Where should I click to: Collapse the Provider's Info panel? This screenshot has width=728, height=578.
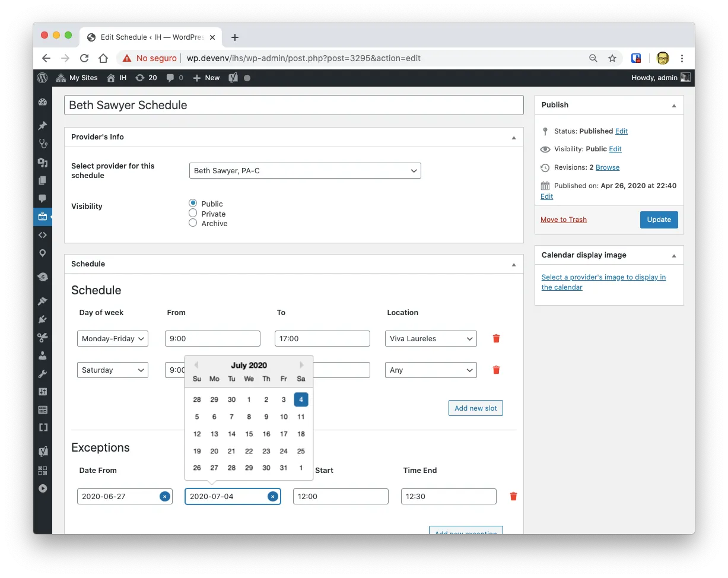[514, 137]
